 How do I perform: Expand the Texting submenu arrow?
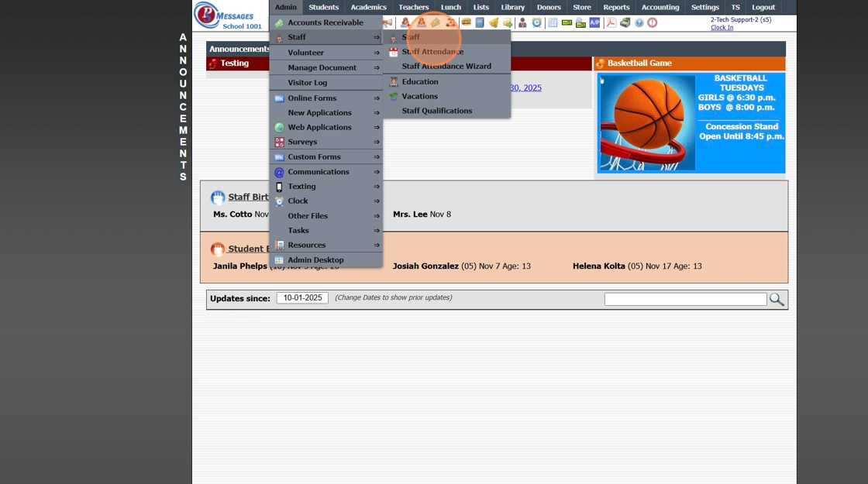pyautogui.click(x=377, y=187)
